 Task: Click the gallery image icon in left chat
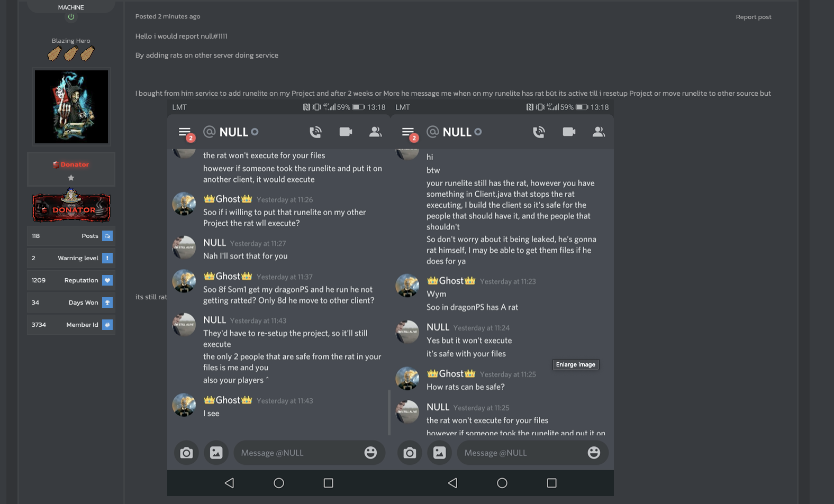point(216,453)
